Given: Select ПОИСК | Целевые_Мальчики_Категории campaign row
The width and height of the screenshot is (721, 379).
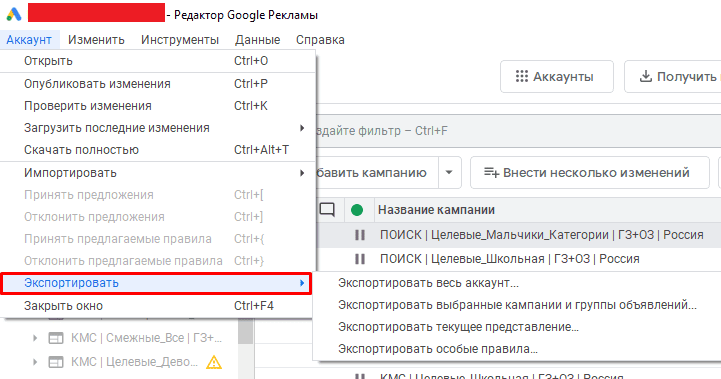Looking at the screenshot, I should [x=518, y=235].
